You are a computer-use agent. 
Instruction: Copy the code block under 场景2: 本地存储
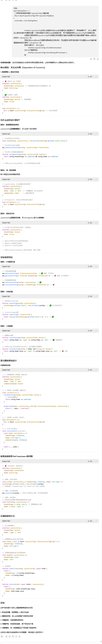90,296
